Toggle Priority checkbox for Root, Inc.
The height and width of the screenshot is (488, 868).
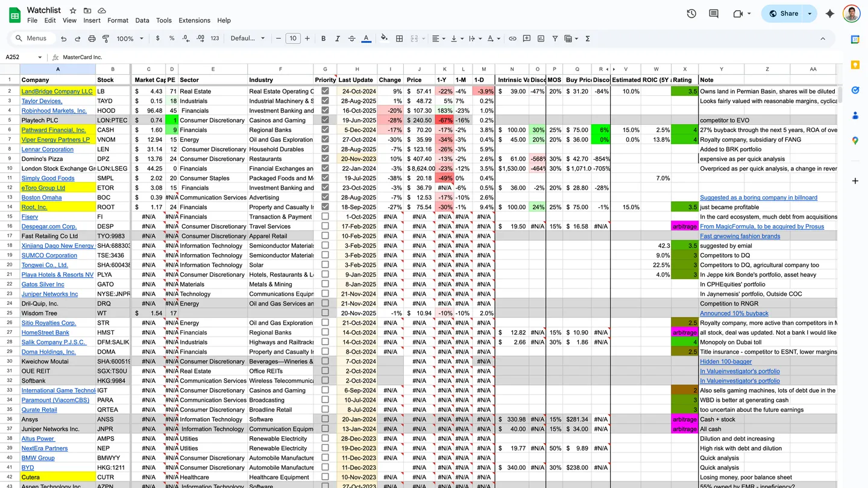coord(325,207)
